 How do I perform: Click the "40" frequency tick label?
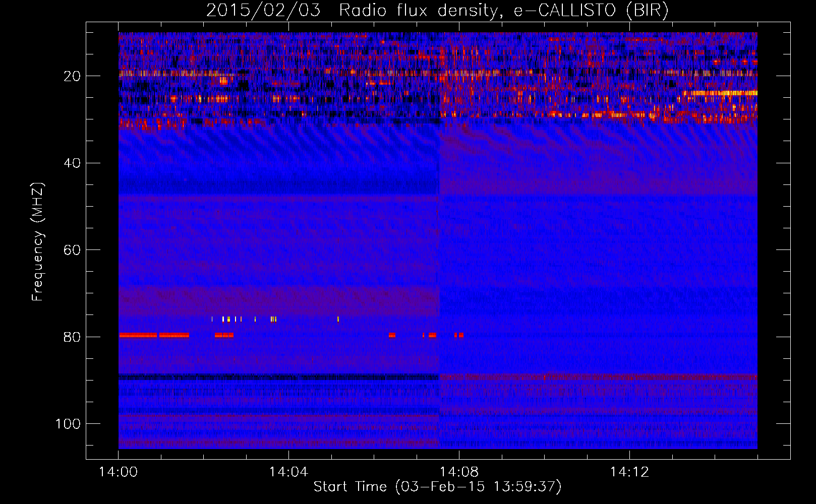click(x=72, y=163)
